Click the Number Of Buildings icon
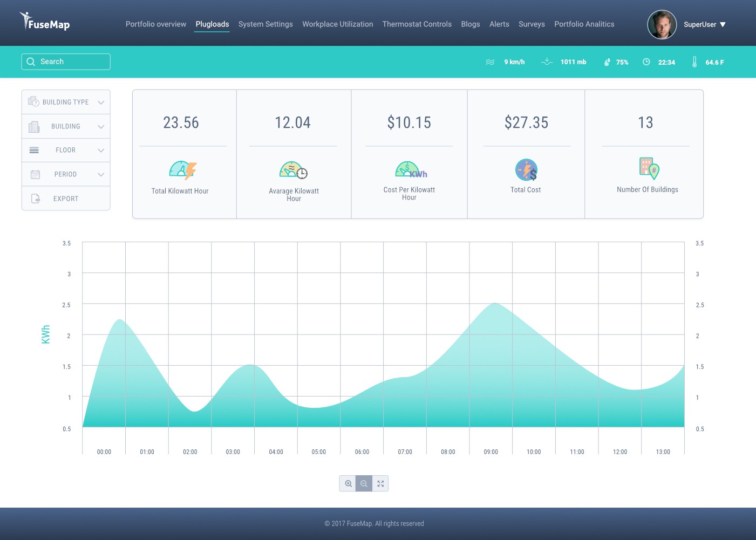This screenshot has height=540, width=756. pyautogui.click(x=649, y=168)
